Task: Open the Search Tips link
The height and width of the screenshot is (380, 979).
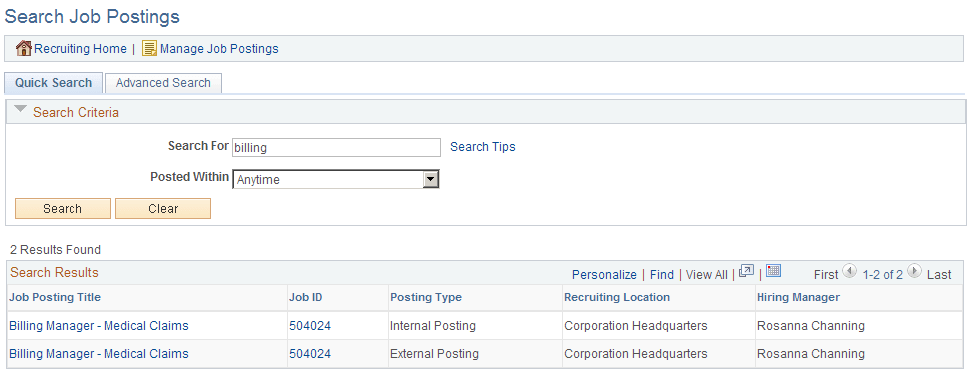Action: (483, 147)
